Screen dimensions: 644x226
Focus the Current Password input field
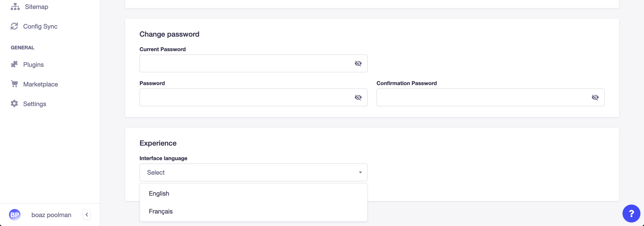click(x=253, y=63)
